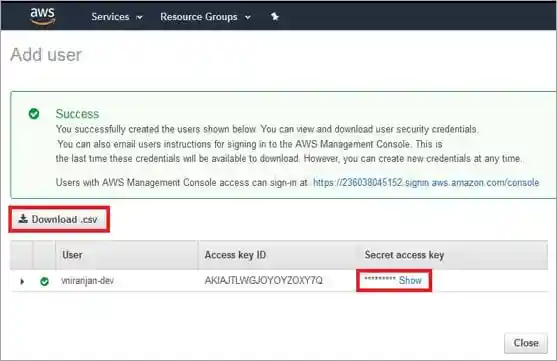The height and width of the screenshot is (361, 557).
Task: Open the Services menu
Action: pyautogui.click(x=117, y=17)
